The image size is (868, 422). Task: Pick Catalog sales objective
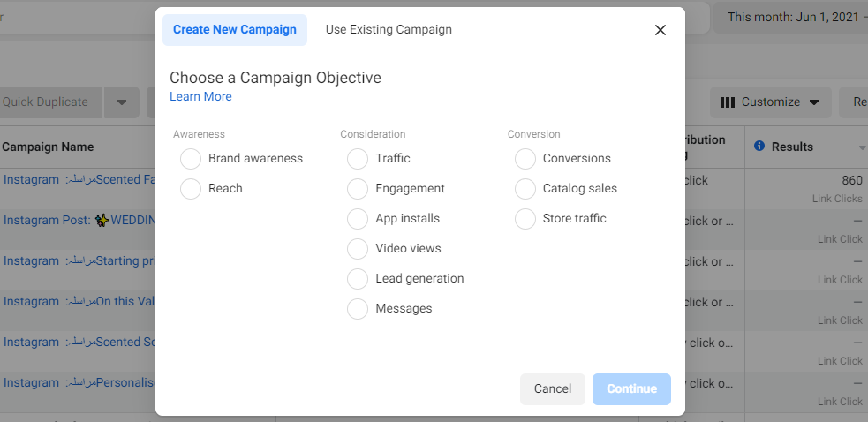click(525, 188)
